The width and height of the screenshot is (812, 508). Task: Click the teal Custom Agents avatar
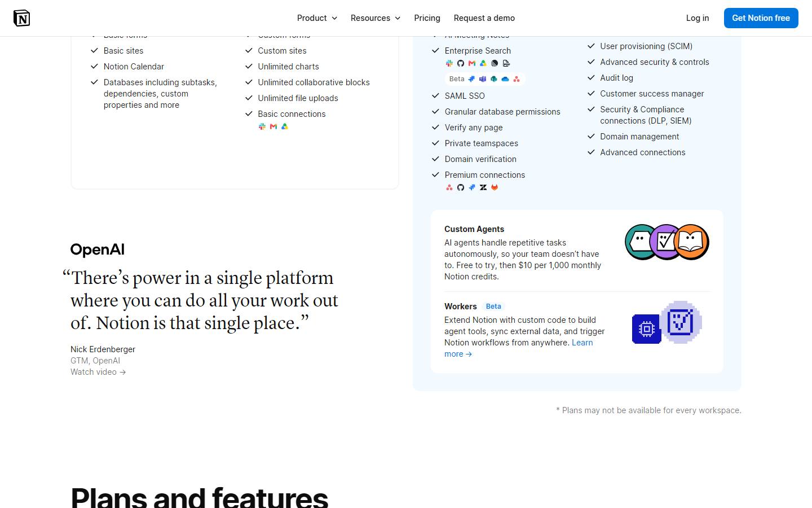pyautogui.click(x=639, y=242)
